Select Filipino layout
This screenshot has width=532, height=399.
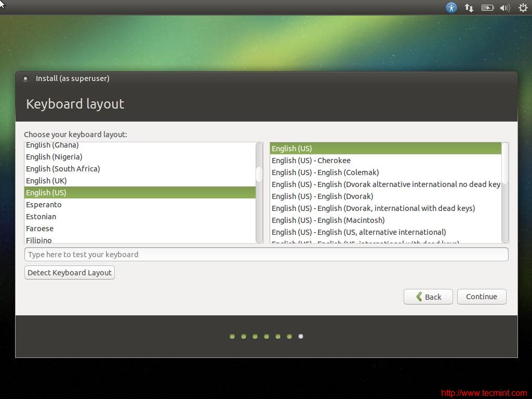pyautogui.click(x=140, y=239)
